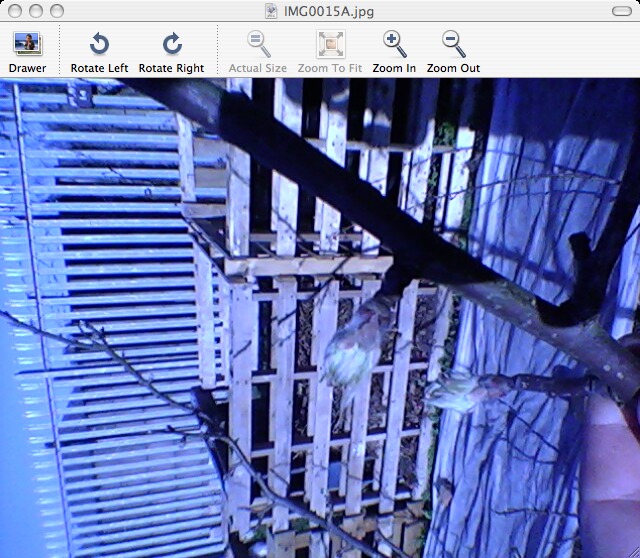Viewport: 640px width, 558px height.
Task: Click the Zoom To Fit icon
Action: tap(330, 44)
